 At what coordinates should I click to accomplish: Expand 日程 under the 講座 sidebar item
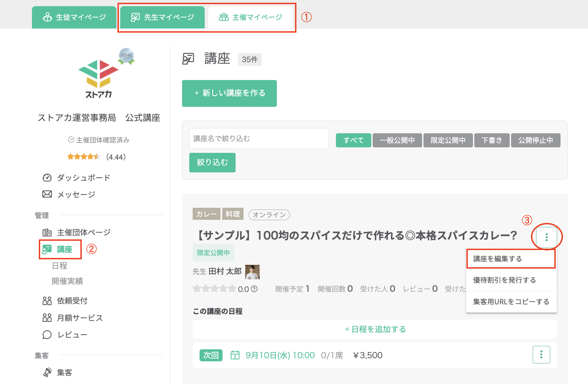59,266
